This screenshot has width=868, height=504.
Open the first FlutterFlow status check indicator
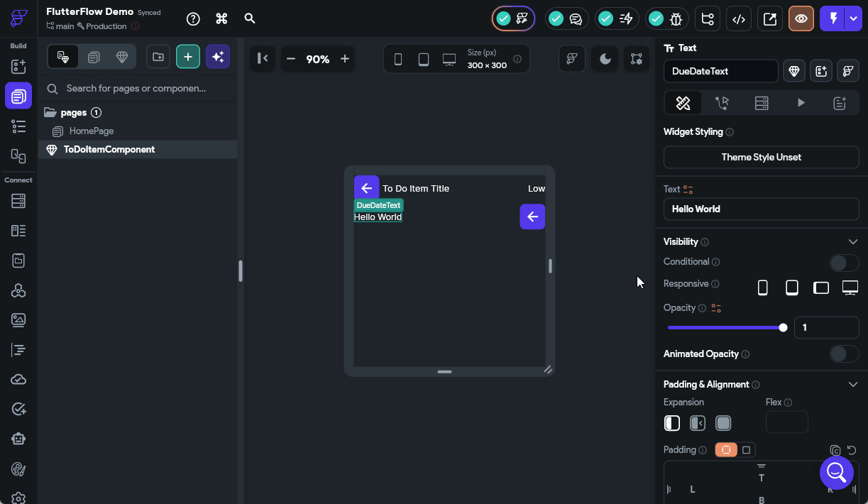coord(513,18)
